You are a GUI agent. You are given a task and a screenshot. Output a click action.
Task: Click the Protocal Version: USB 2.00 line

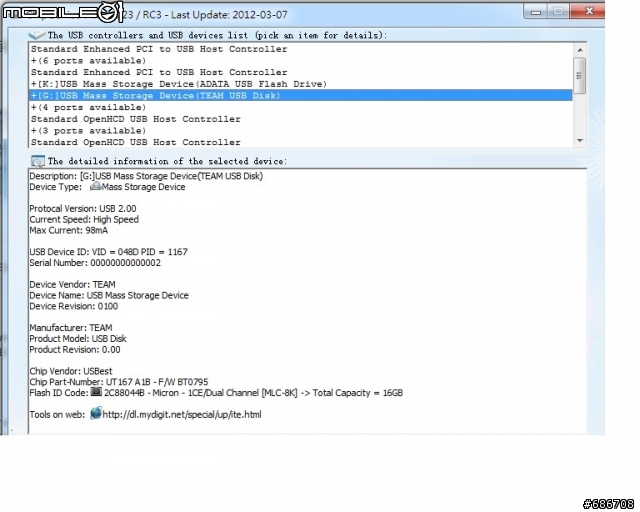click(83, 209)
